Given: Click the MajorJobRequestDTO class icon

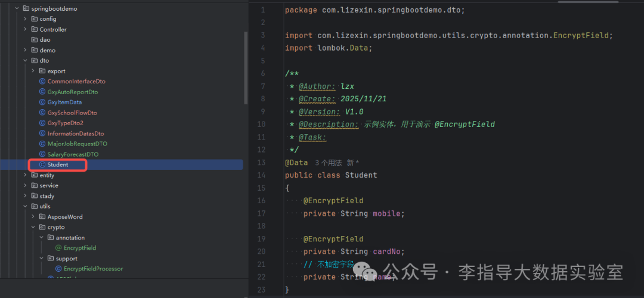Looking at the screenshot, I should coord(42,144).
